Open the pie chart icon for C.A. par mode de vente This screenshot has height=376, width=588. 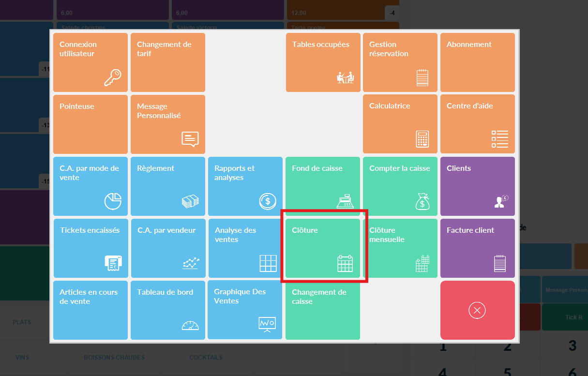[x=113, y=201]
